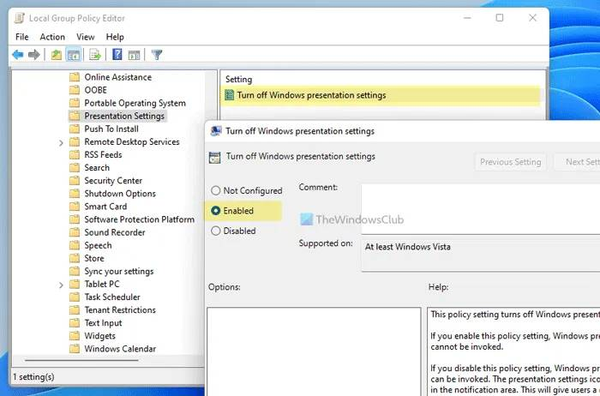Open the File menu
600x396 pixels.
pos(22,37)
